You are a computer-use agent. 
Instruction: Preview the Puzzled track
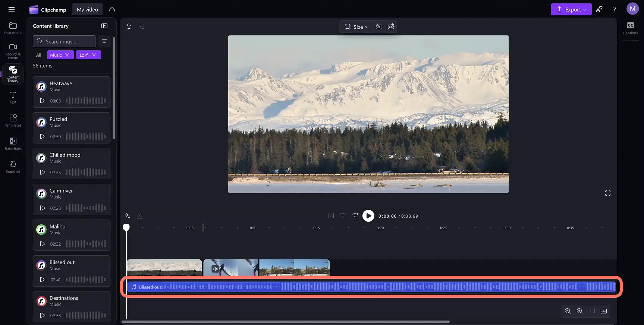pos(43,136)
